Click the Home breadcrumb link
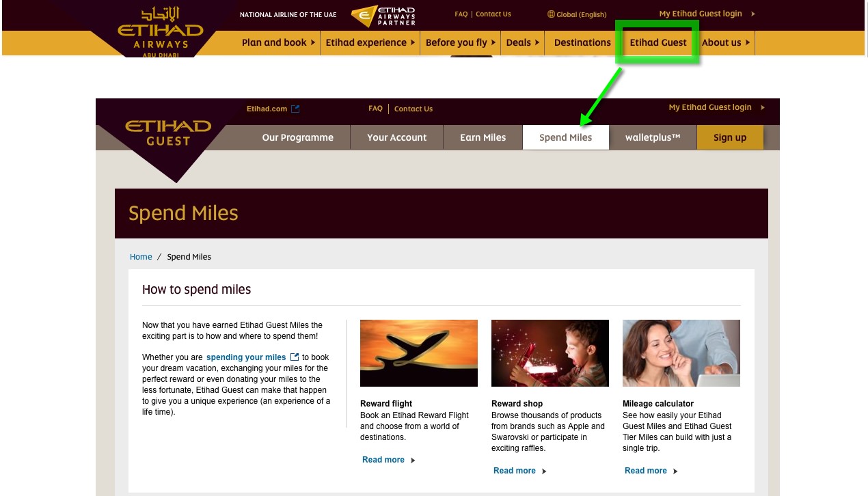The height and width of the screenshot is (496, 868). (141, 257)
